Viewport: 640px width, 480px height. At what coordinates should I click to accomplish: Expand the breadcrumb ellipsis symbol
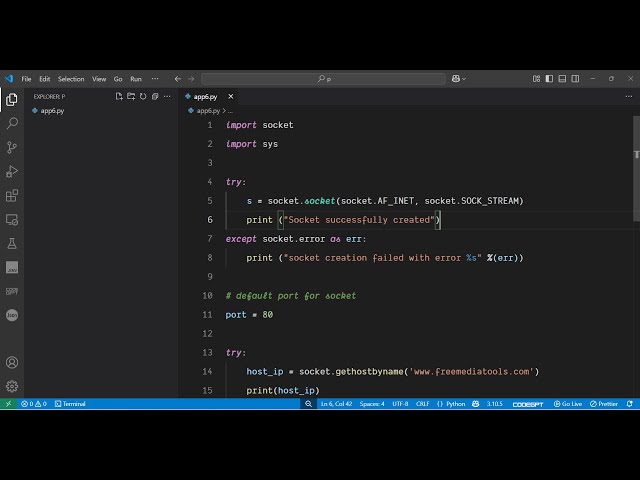click(x=231, y=111)
